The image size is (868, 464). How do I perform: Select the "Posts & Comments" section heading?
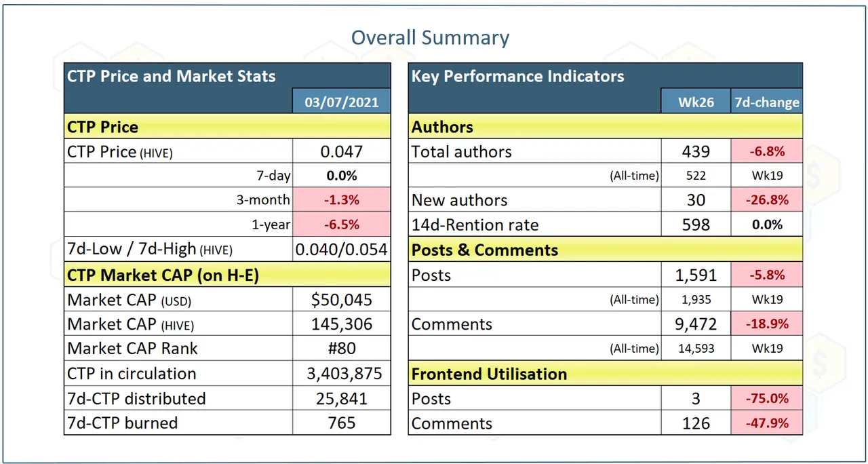pos(606,250)
